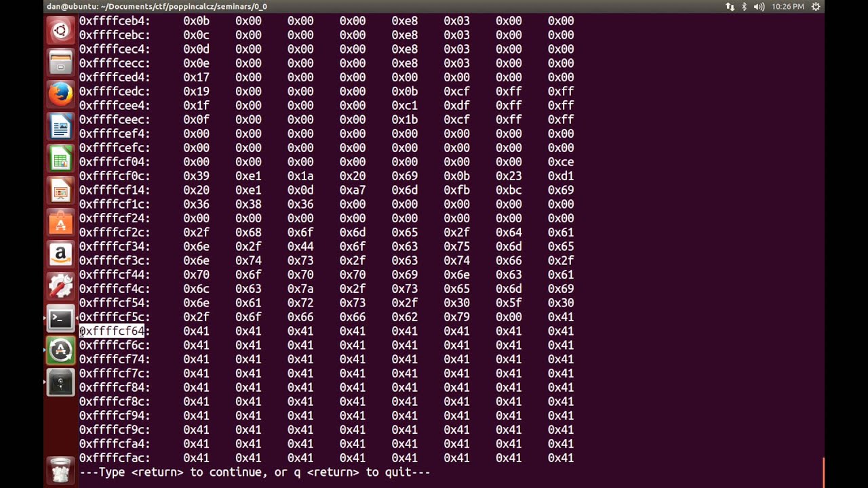Click value 0x0b in row 0xffffceb4

(196, 21)
